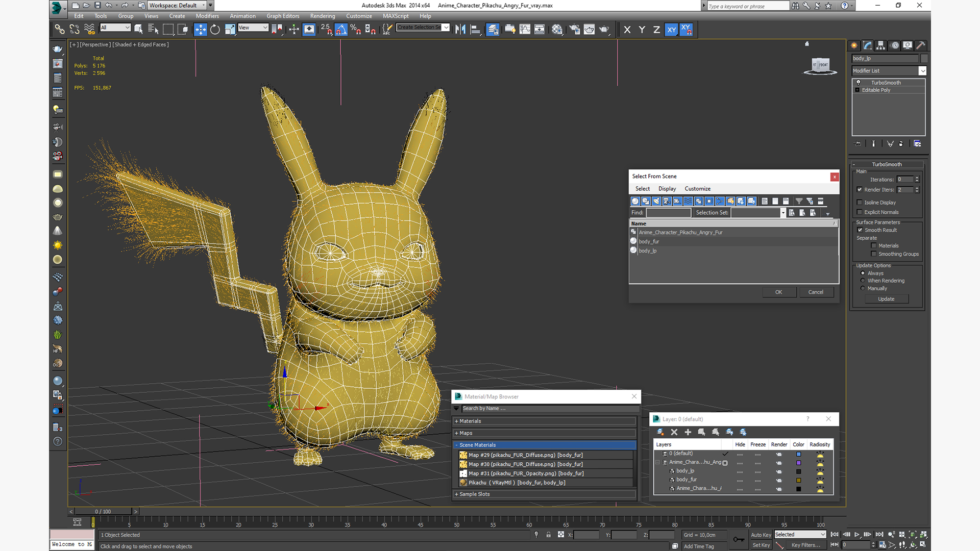Restrict transform to X axis
980x551 pixels.
[627, 30]
